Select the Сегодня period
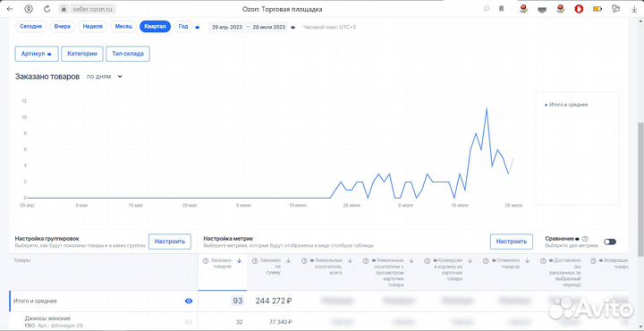Image resolution: width=644 pixels, height=331 pixels. 30,27
